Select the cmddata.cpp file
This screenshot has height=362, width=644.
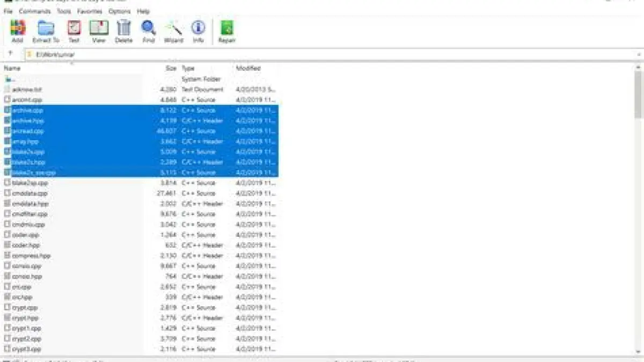pos(30,193)
